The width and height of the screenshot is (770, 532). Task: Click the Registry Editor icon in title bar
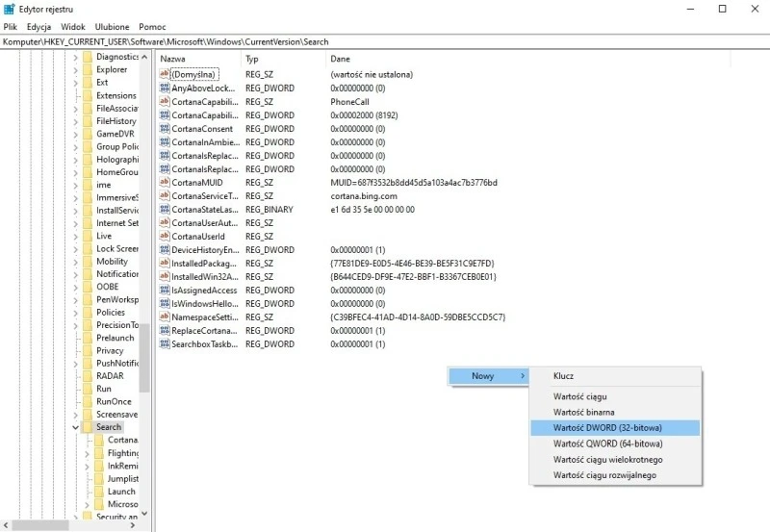tap(10, 9)
